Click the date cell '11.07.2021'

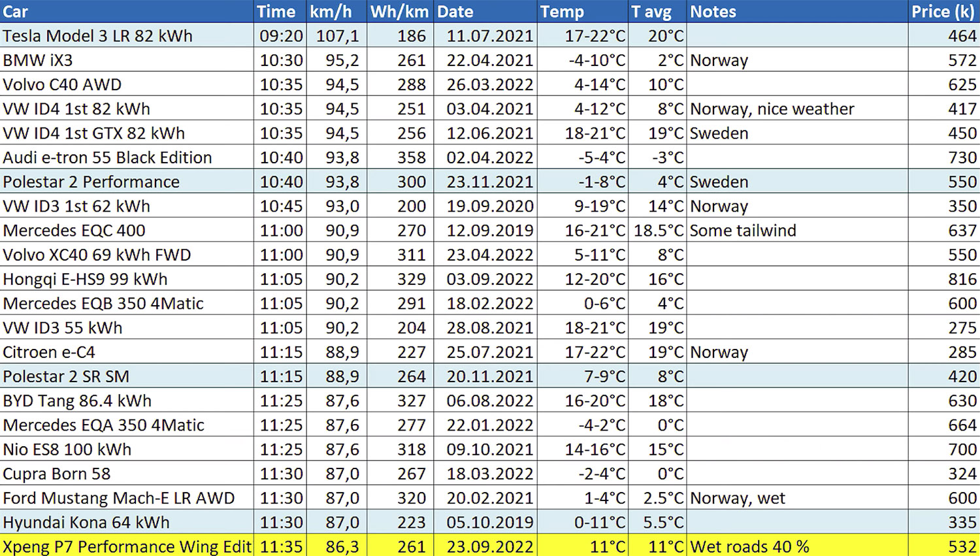pyautogui.click(x=485, y=35)
